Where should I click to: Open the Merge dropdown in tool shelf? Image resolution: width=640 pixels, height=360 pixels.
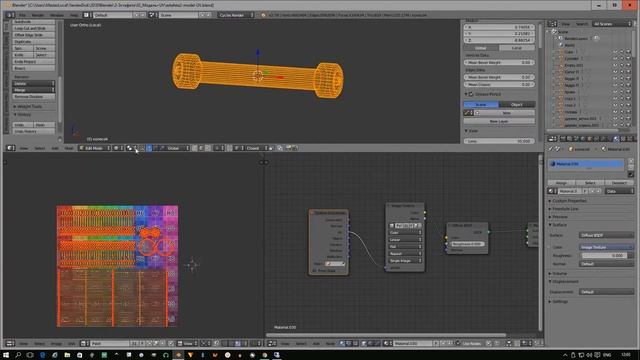pos(34,90)
